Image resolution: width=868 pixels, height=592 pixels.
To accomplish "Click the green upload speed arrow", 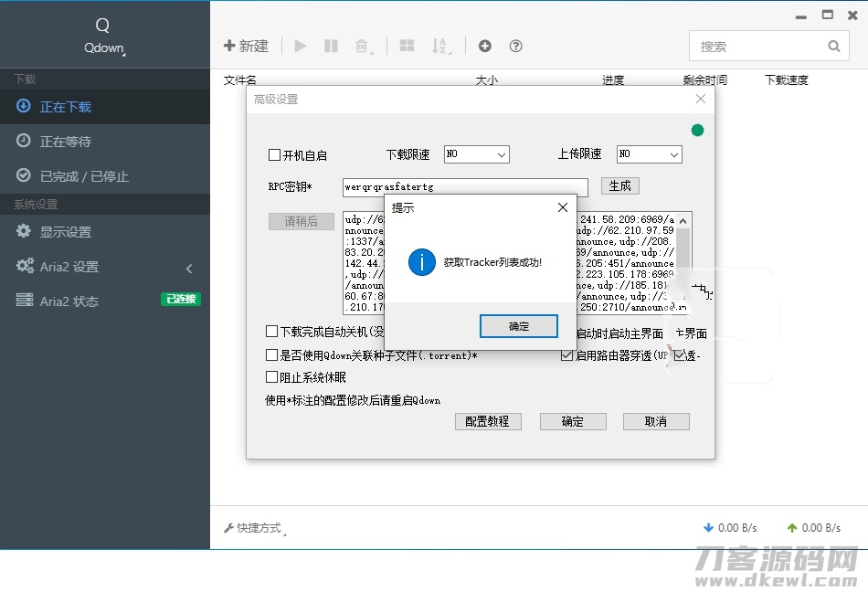I will click(x=792, y=528).
